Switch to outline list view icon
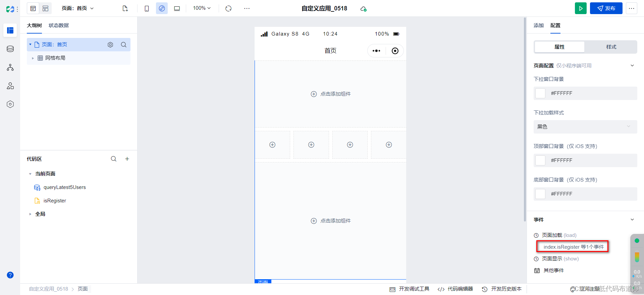 coord(33,8)
